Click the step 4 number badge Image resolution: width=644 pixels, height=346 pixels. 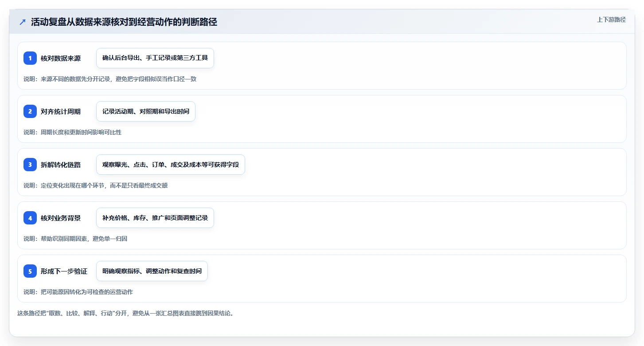(30, 218)
